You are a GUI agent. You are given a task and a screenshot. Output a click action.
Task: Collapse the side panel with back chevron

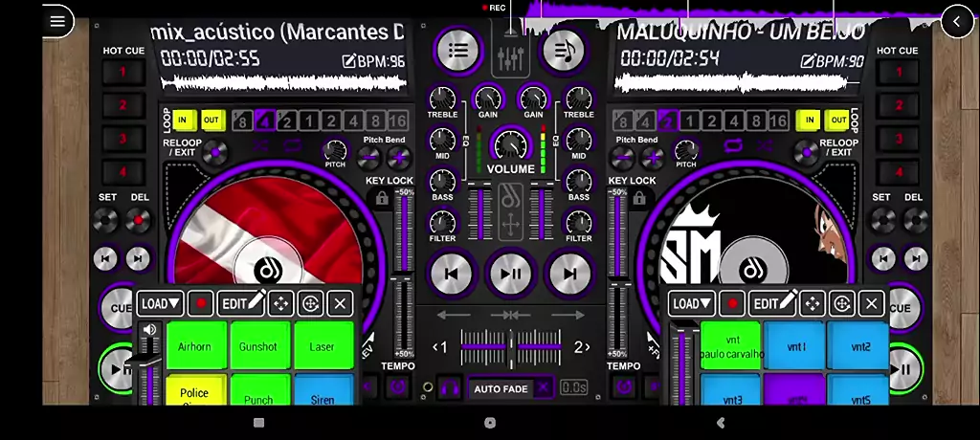pos(957,21)
